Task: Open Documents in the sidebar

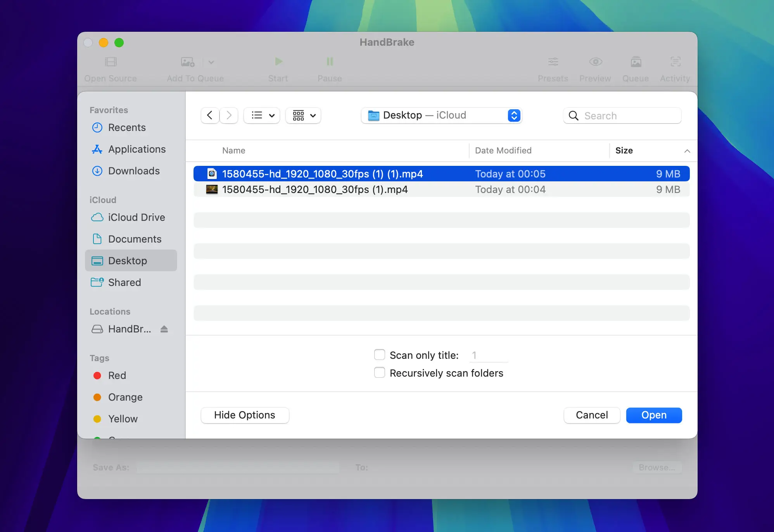Action: click(x=131, y=239)
